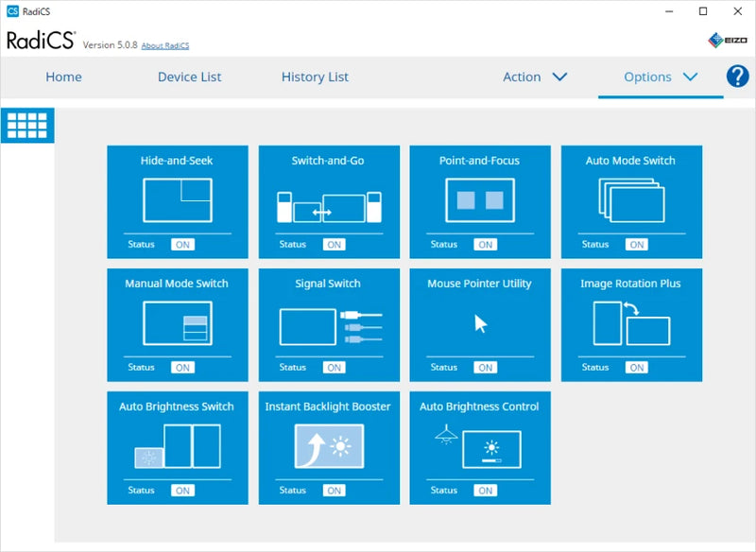Open the Signal Switch cable icon
756x552 pixels.
pyautogui.click(x=329, y=326)
